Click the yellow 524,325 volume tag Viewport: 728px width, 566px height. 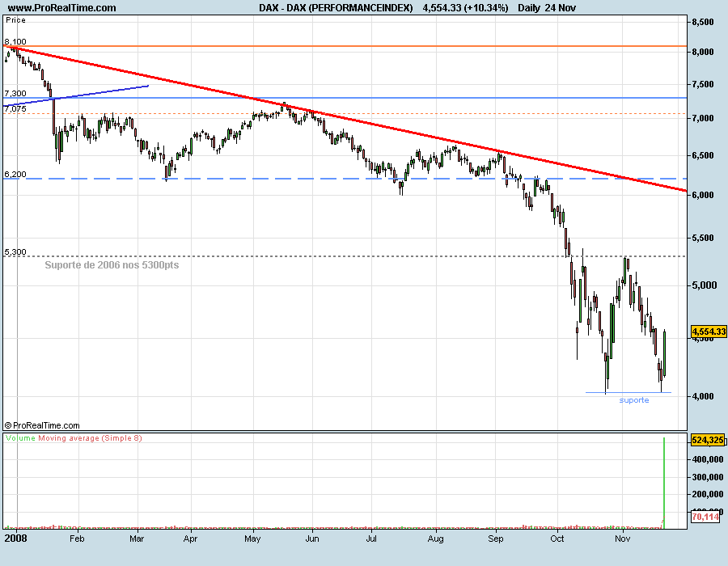pos(708,440)
